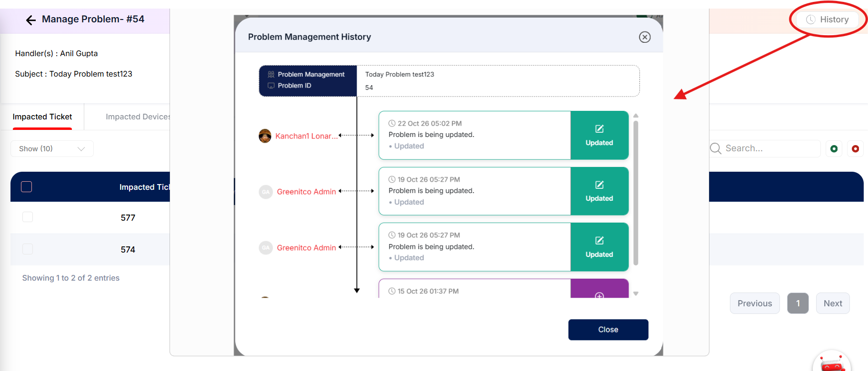Click clock icon of 15 Oct 26 01:37 PM entry

tap(392, 291)
